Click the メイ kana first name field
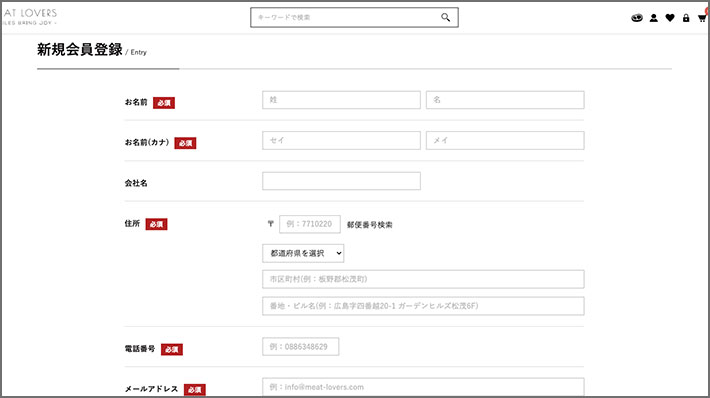The image size is (710, 398). (505, 140)
